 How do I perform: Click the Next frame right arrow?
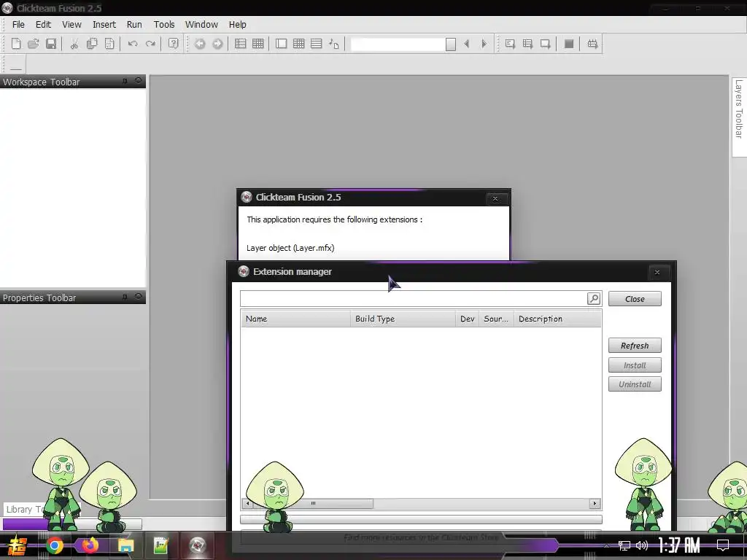484,44
